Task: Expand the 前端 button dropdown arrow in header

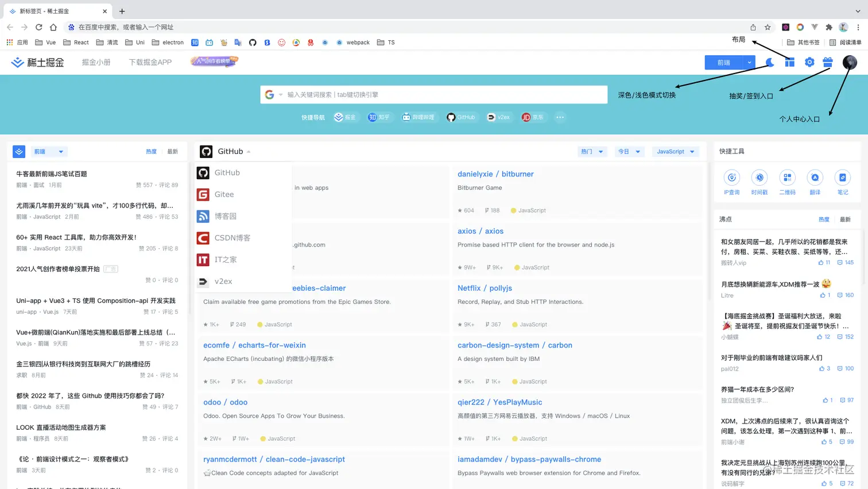Action: click(x=749, y=63)
